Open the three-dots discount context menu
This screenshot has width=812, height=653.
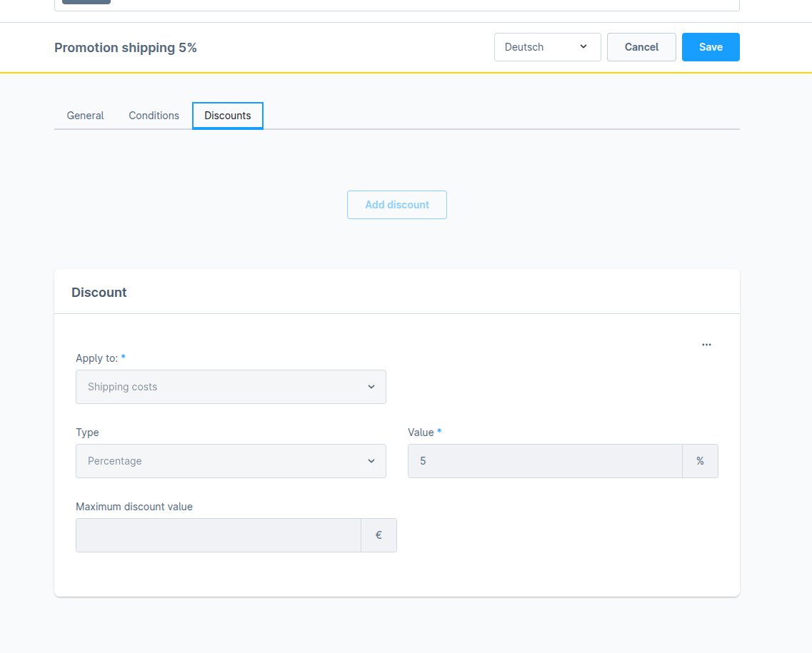[706, 345]
